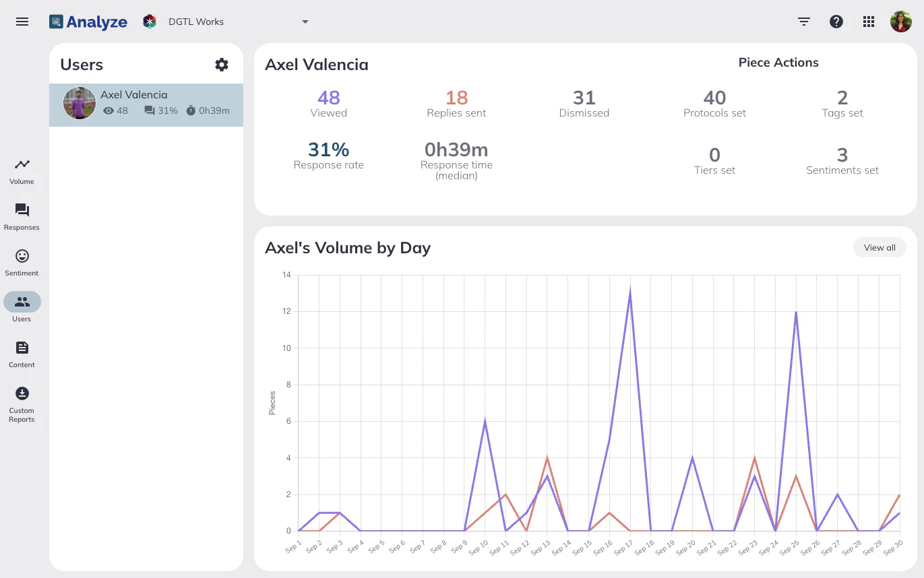Open Responses from the sidebar
This screenshot has width=924, height=578.
point(22,217)
